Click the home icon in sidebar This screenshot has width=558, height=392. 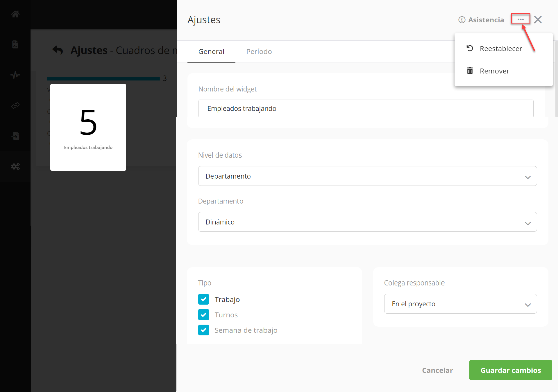coord(15,14)
